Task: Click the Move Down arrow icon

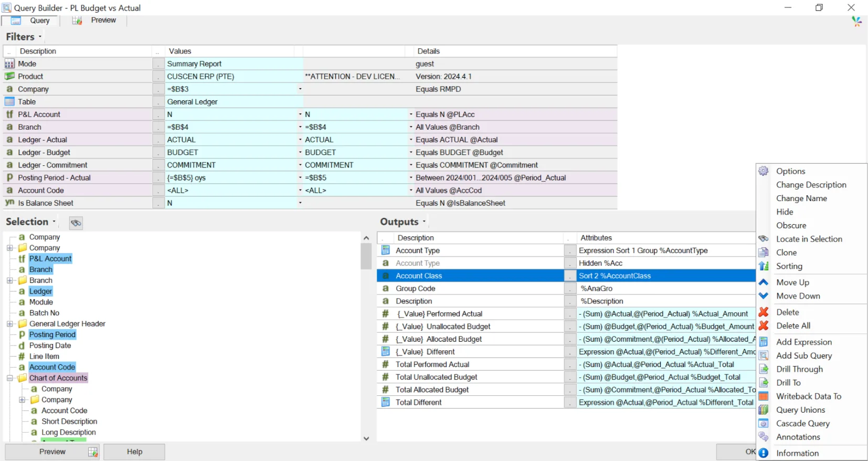Action: (764, 296)
